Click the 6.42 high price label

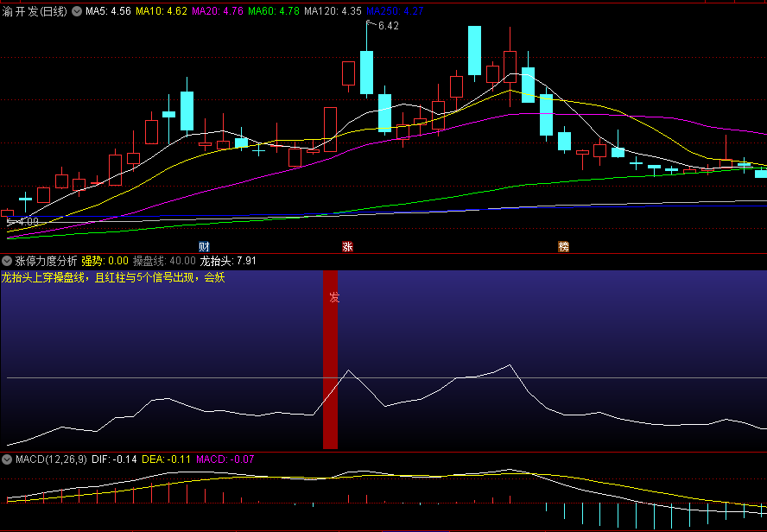point(389,26)
